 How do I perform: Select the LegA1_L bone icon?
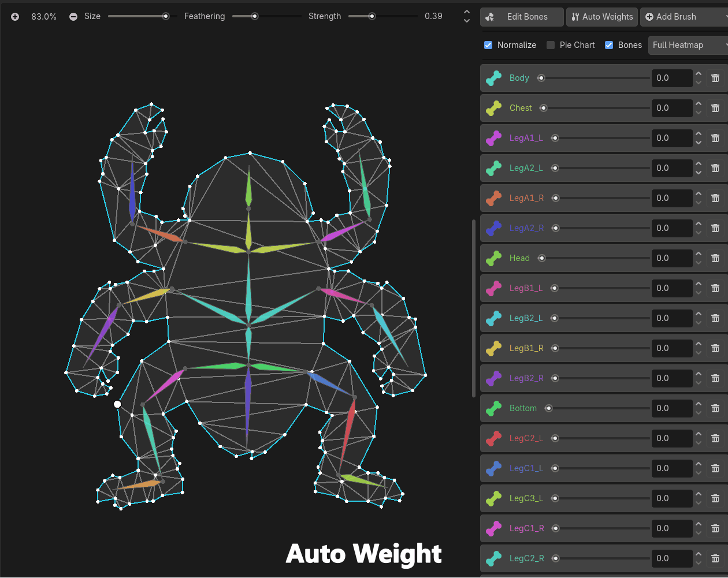coord(493,138)
